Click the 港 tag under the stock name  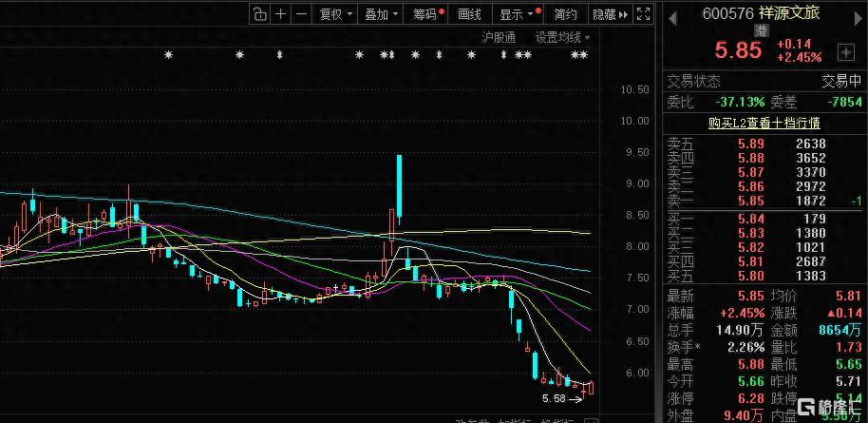click(761, 31)
